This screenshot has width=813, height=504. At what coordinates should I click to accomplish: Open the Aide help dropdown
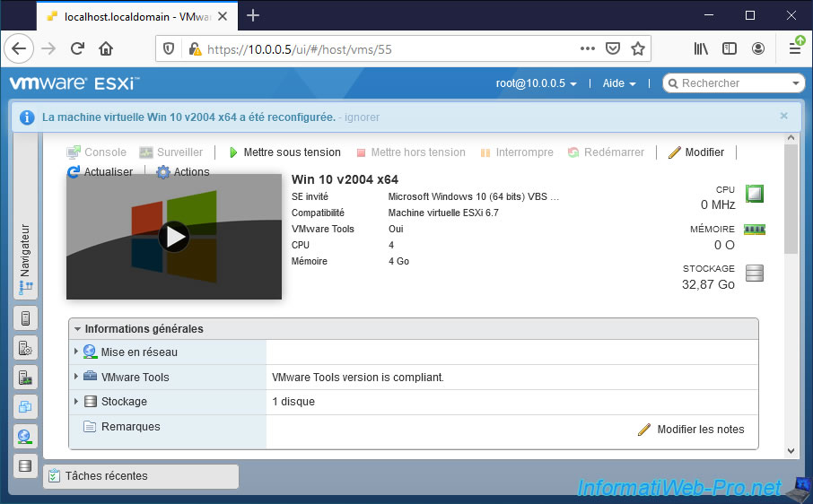(x=618, y=83)
